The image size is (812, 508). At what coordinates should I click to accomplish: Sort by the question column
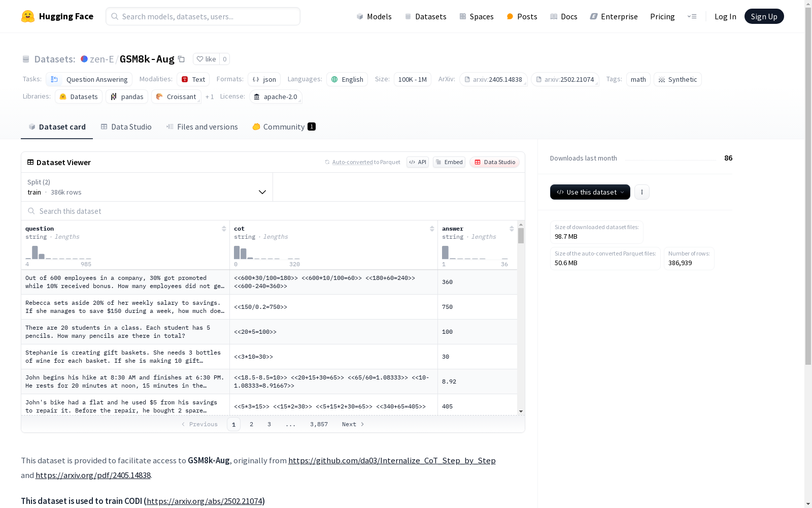click(224, 229)
